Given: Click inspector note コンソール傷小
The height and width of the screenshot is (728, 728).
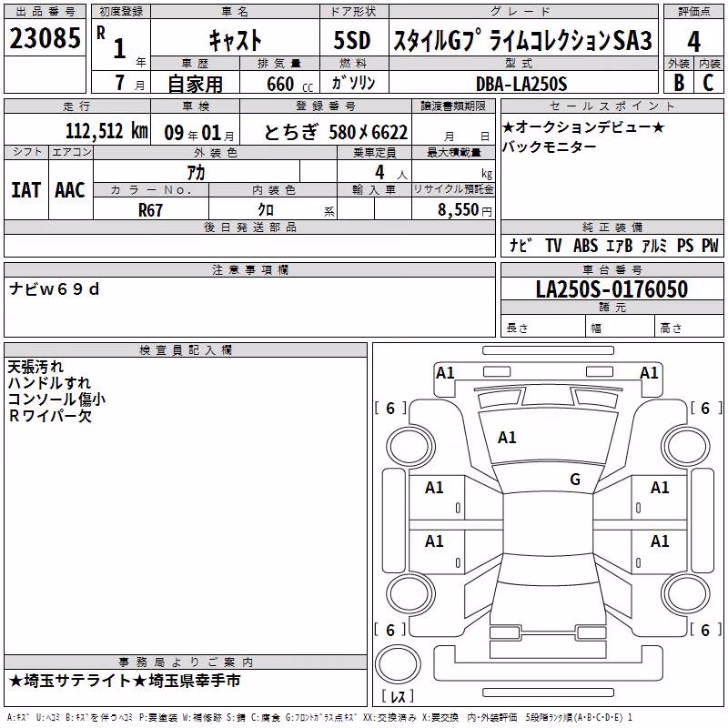Looking at the screenshot, I should 56,399.
